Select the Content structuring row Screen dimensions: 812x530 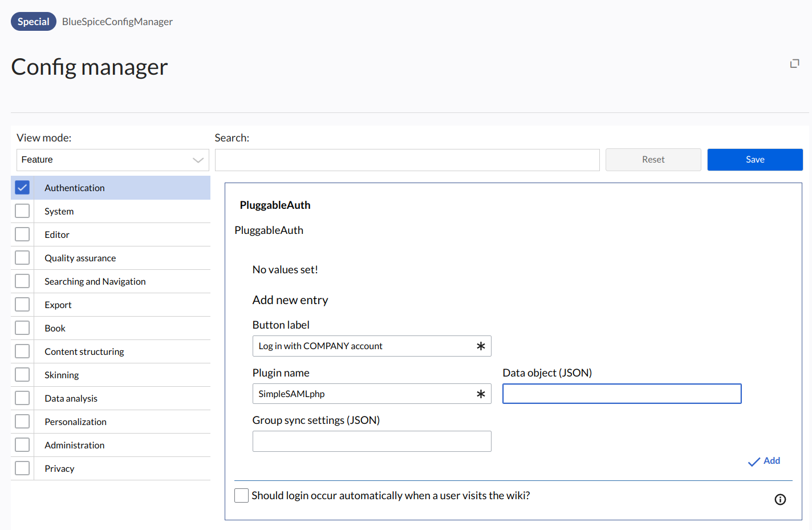(111, 351)
